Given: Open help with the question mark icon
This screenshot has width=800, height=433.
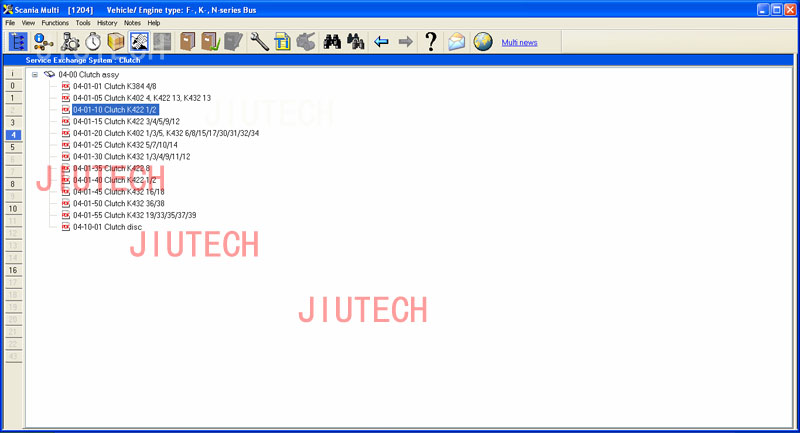Looking at the screenshot, I should point(431,42).
